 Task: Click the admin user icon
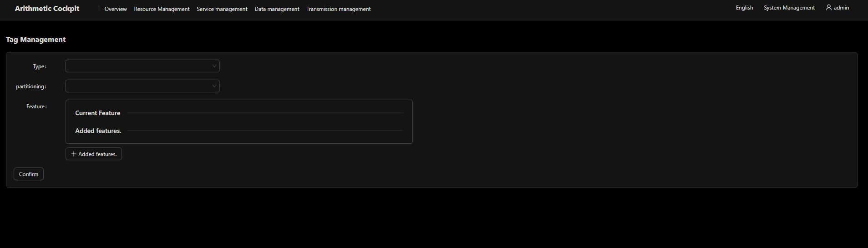(829, 7)
